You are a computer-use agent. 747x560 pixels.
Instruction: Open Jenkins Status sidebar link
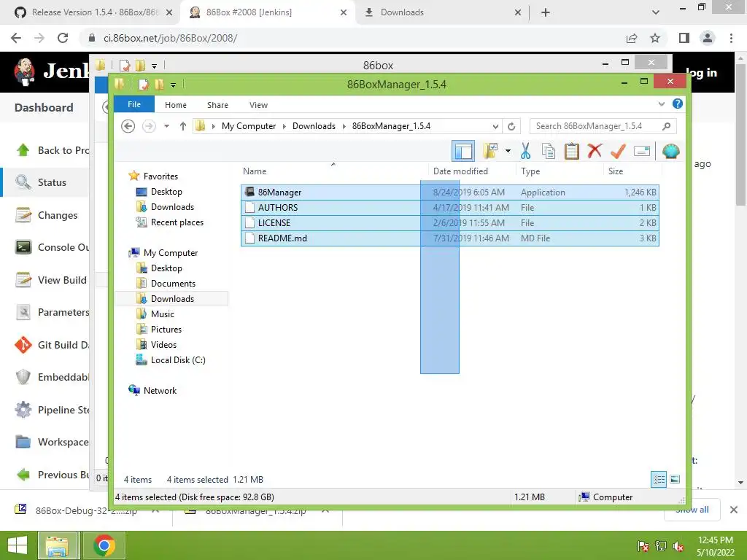tap(52, 182)
